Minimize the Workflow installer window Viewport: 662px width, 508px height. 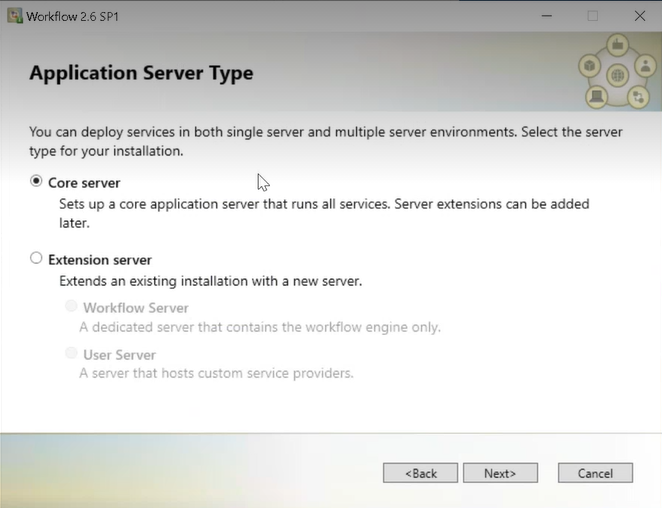tap(547, 16)
